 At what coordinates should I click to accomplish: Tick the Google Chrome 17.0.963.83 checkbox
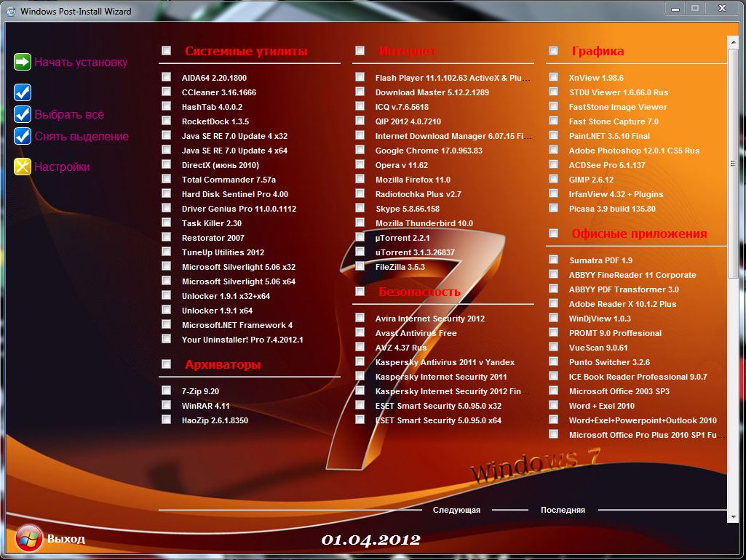(360, 151)
